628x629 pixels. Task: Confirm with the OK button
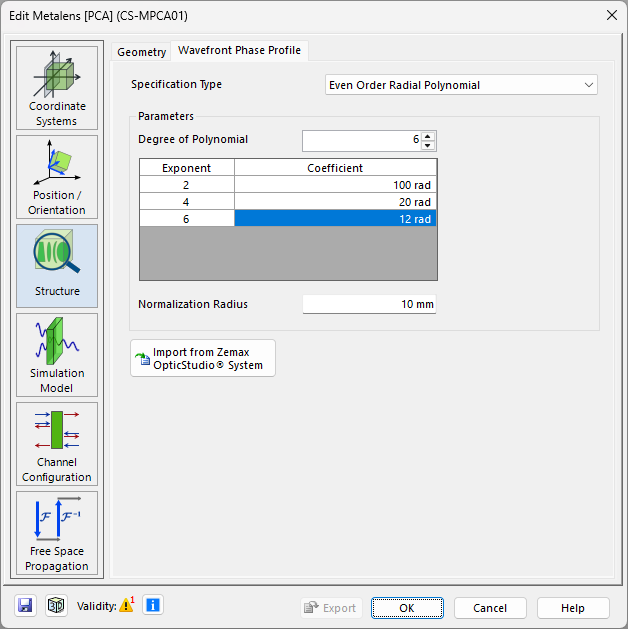[407, 608]
